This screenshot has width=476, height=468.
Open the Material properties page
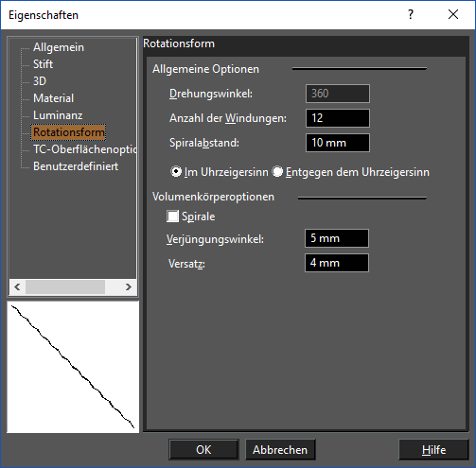point(53,98)
